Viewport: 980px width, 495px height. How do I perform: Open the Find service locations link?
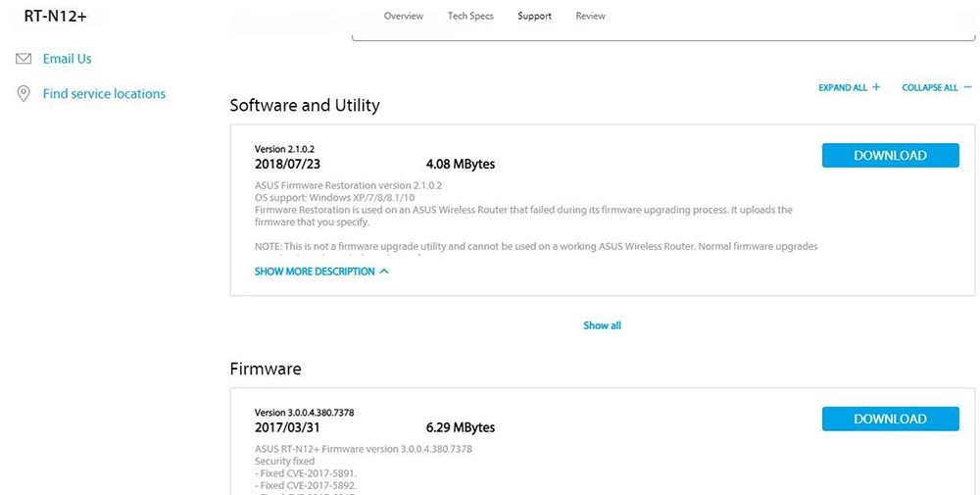click(x=105, y=94)
